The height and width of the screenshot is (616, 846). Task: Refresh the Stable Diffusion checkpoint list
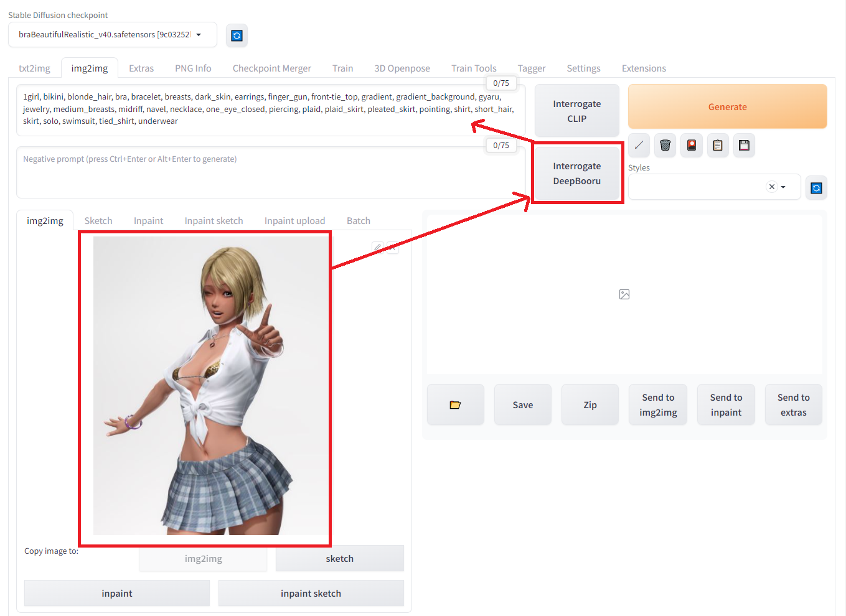click(x=237, y=35)
